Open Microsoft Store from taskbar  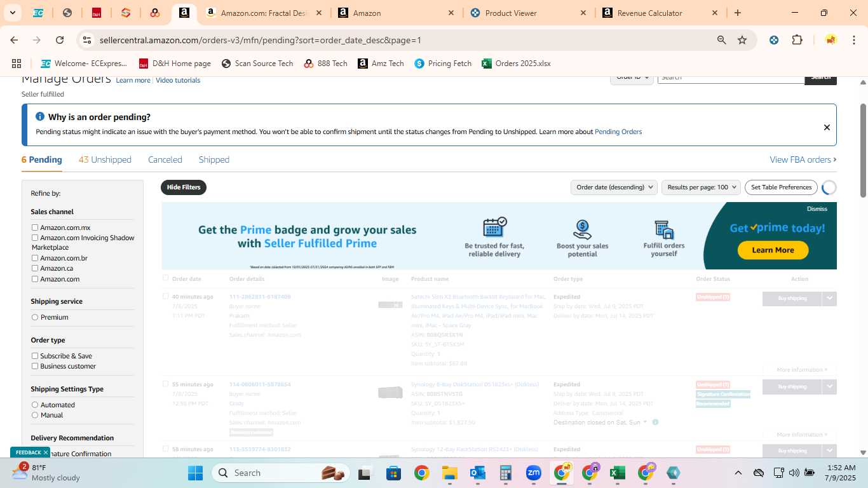pyautogui.click(x=394, y=473)
